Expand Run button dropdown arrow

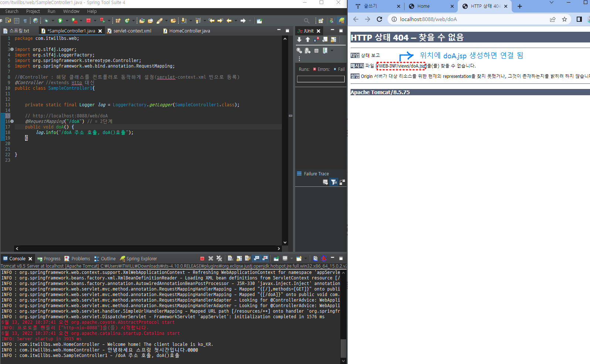coord(67,21)
